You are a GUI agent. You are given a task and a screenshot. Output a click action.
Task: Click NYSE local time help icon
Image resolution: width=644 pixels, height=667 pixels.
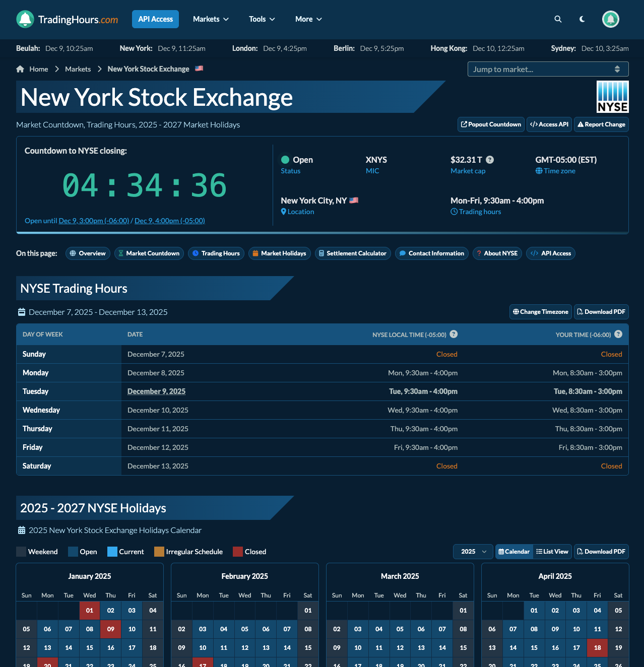[x=454, y=334]
